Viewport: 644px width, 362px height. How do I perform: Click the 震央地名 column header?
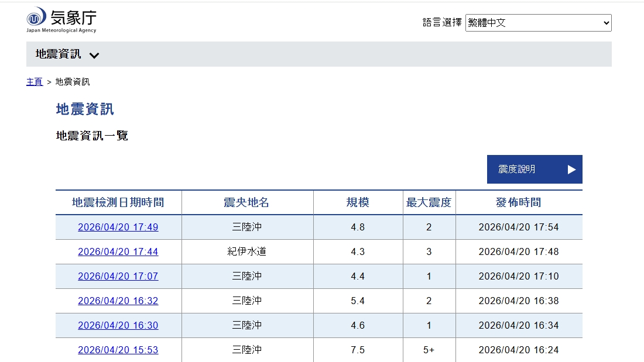click(246, 203)
